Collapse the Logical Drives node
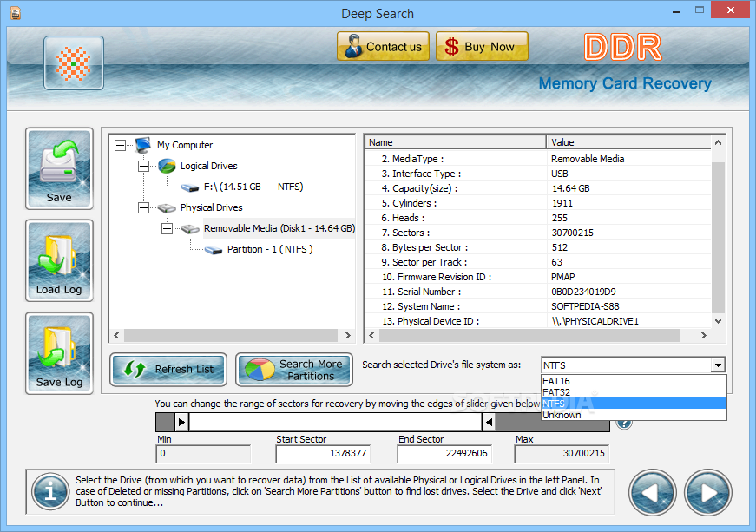This screenshot has height=532, width=756. pyautogui.click(x=144, y=167)
